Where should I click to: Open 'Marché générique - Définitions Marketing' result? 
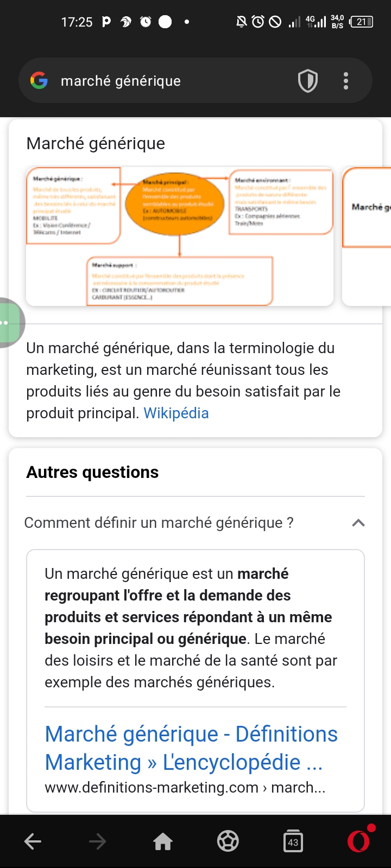(x=191, y=748)
